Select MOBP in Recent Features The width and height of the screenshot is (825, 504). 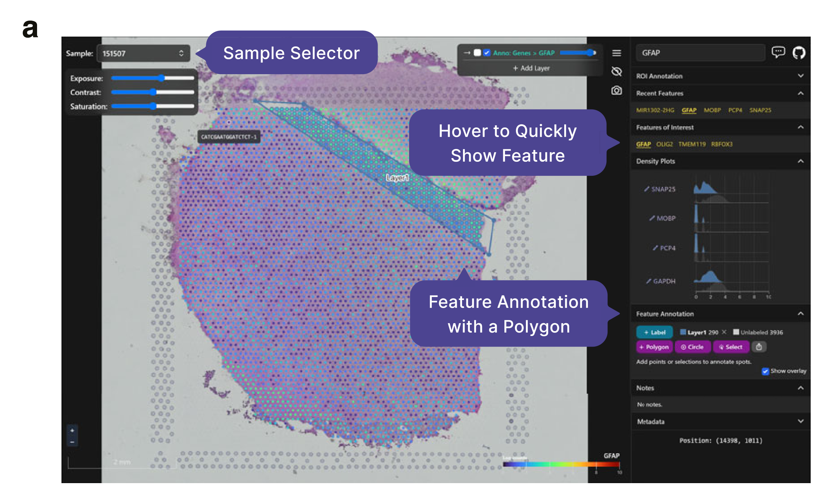pos(712,110)
